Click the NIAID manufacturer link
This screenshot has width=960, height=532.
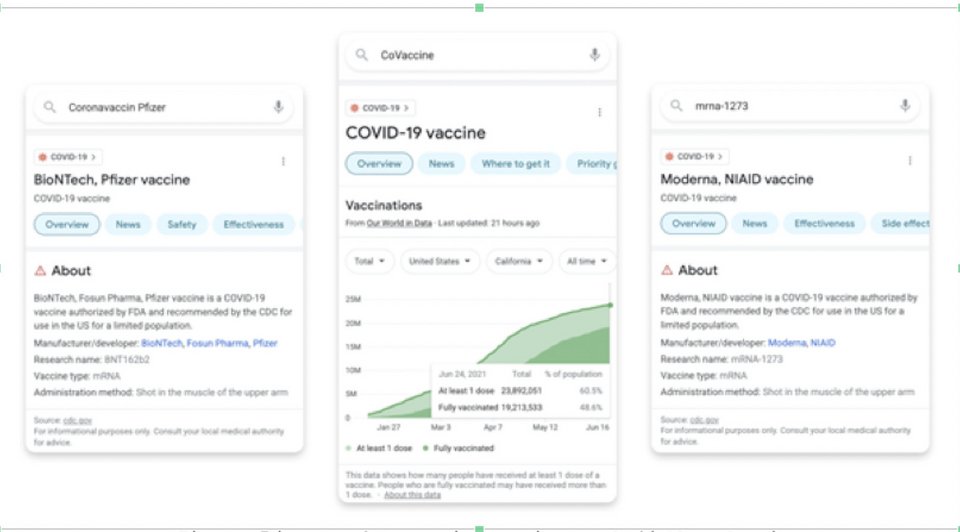pos(823,342)
